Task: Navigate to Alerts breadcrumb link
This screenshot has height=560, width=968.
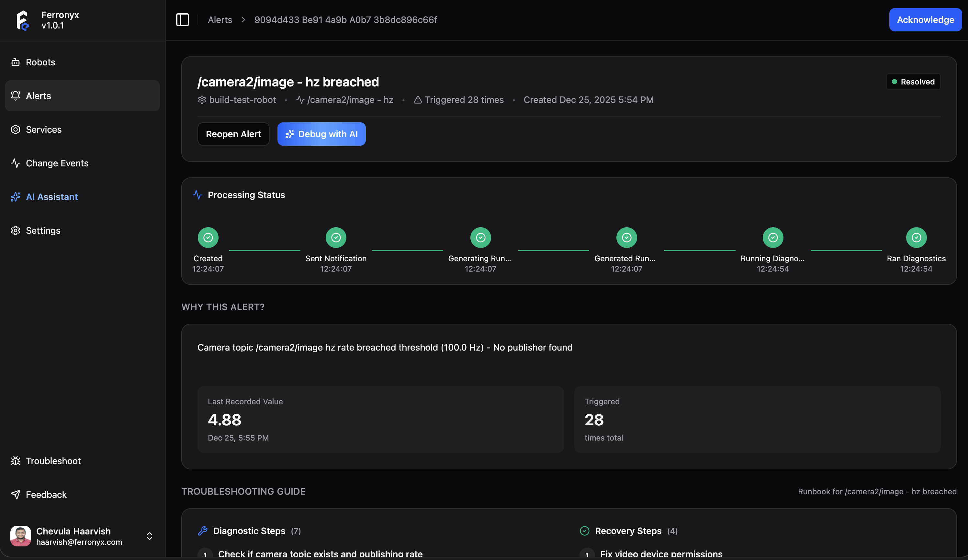Action: point(220,20)
